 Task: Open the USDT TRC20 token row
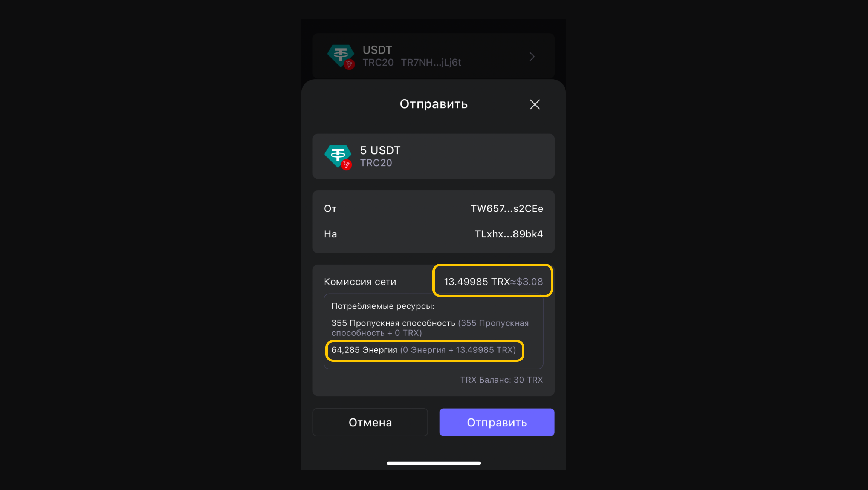point(433,56)
